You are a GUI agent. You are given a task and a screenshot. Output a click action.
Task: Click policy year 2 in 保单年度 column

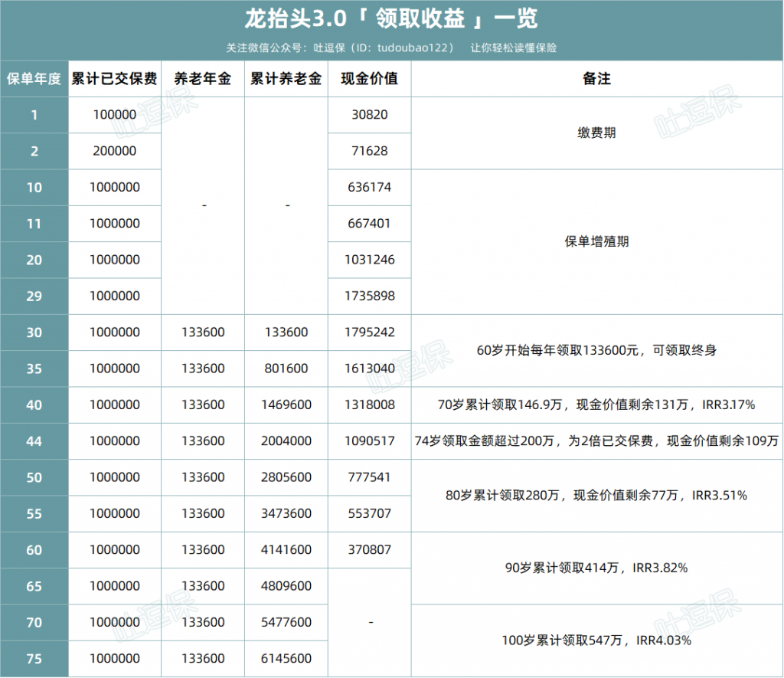click(34, 151)
